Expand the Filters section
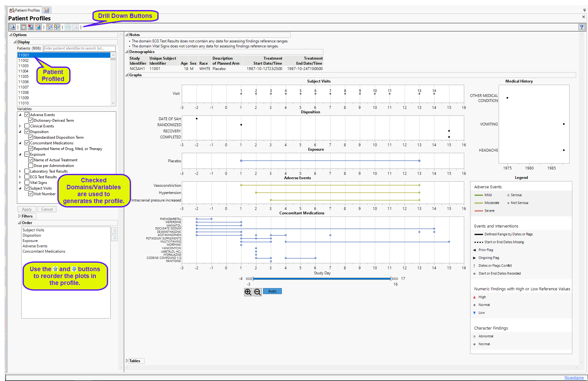 click(19, 216)
